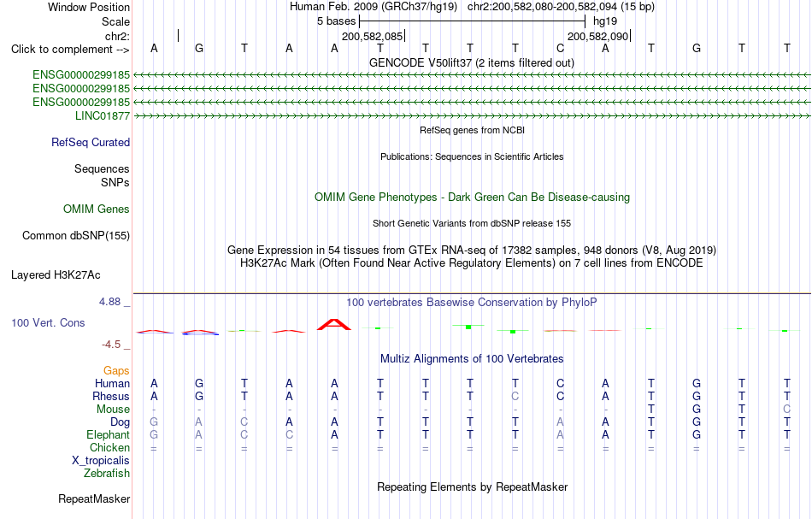Image resolution: width=812 pixels, height=519 pixels.
Task: Click 'Short Genetic Variants from dbSNP release 155'
Action: 472,223
